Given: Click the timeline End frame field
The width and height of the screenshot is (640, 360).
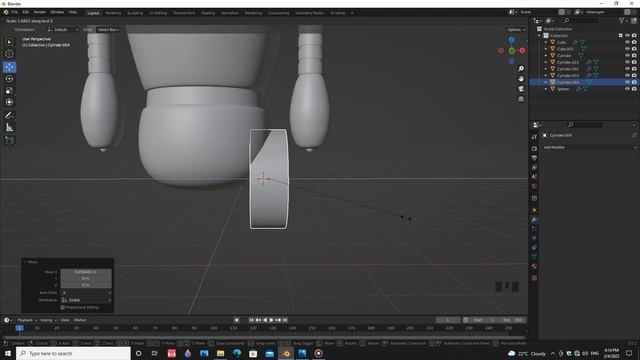Looking at the screenshot, I should [513, 320].
